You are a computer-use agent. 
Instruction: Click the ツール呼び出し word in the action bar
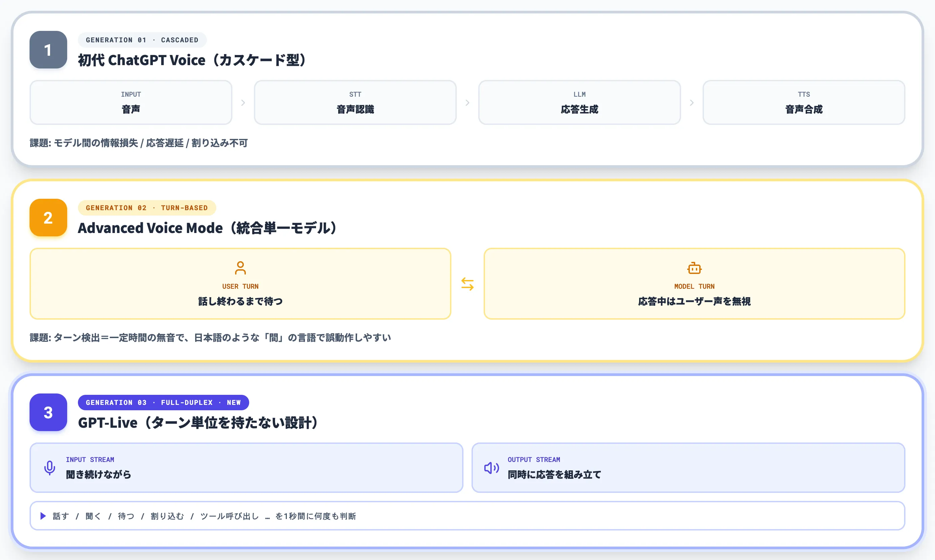coord(229,516)
